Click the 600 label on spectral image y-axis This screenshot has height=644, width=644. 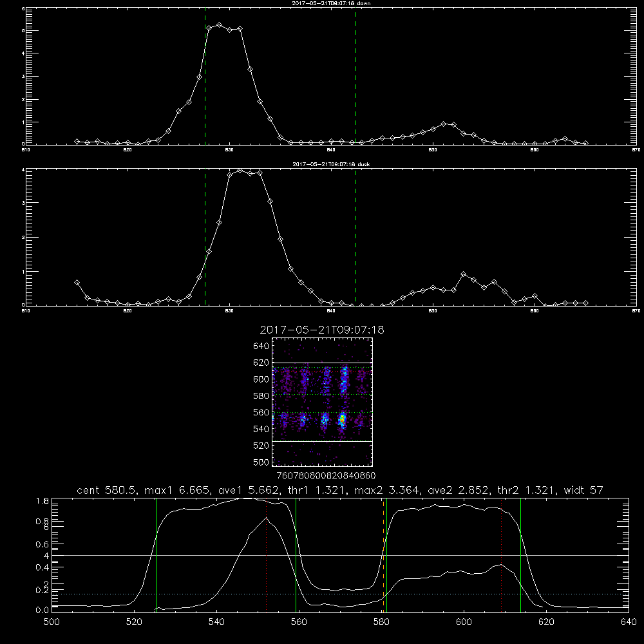point(261,379)
